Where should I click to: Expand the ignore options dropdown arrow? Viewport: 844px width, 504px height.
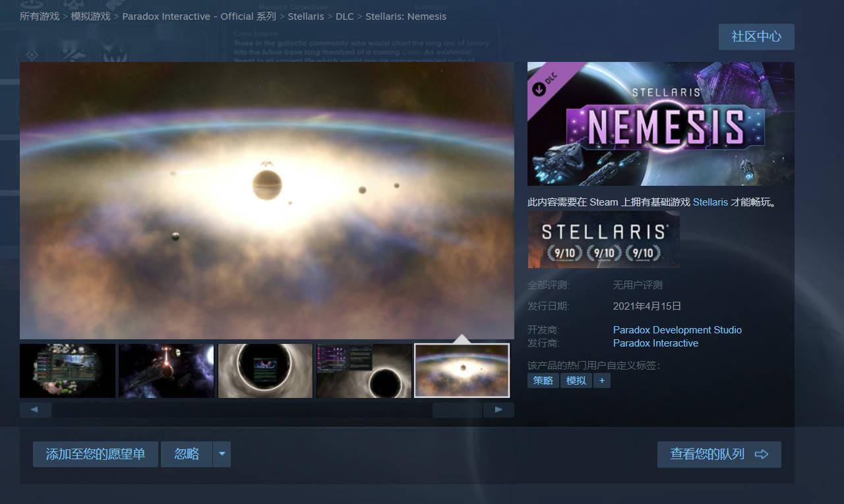click(x=222, y=455)
